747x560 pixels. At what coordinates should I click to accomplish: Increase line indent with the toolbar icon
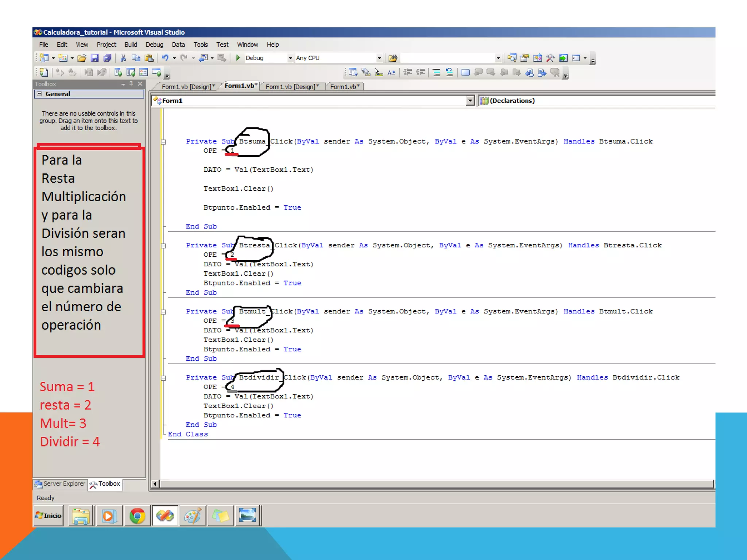421,72
